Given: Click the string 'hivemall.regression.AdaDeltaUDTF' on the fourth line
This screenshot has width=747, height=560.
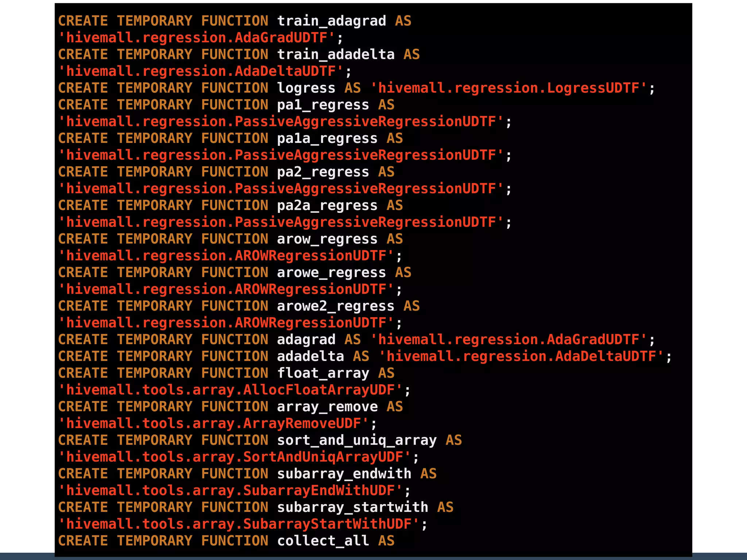Looking at the screenshot, I should (x=201, y=71).
